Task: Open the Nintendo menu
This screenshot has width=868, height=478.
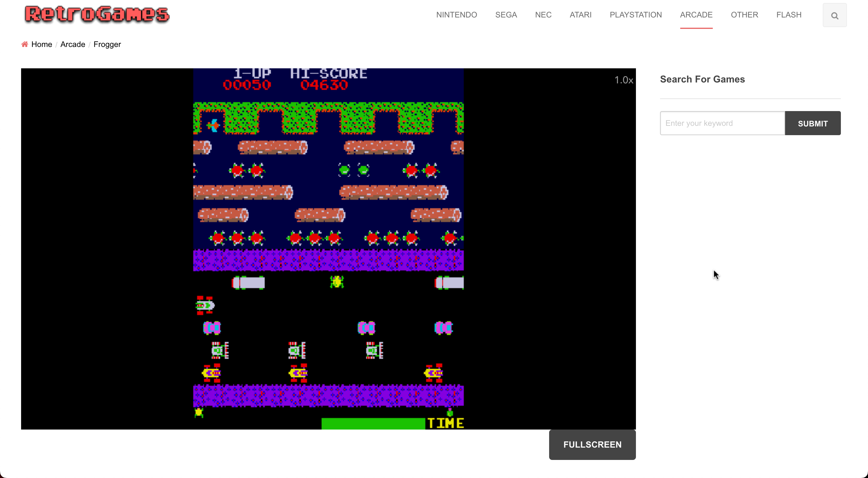Action: click(x=456, y=15)
